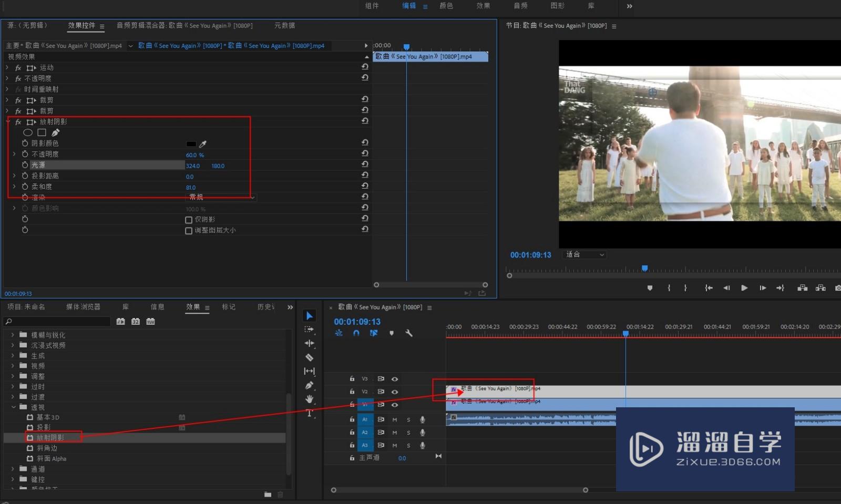Screen dimensions: 841x504
Task: Select the Pen tool in timeline toolbar
Action: [309, 385]
